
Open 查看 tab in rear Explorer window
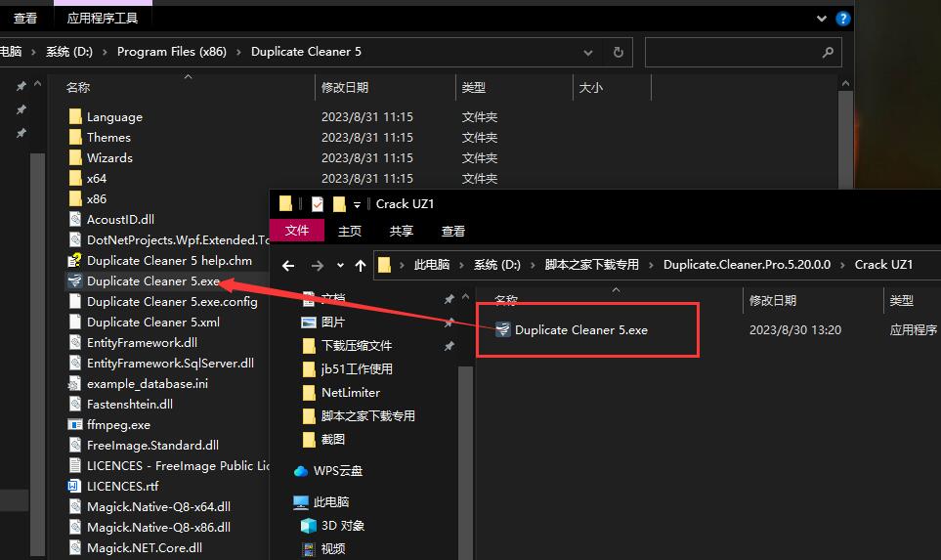25,19
